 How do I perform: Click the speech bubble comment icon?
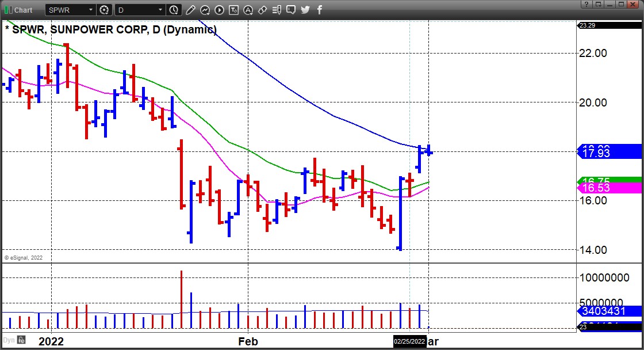(291, 10)
